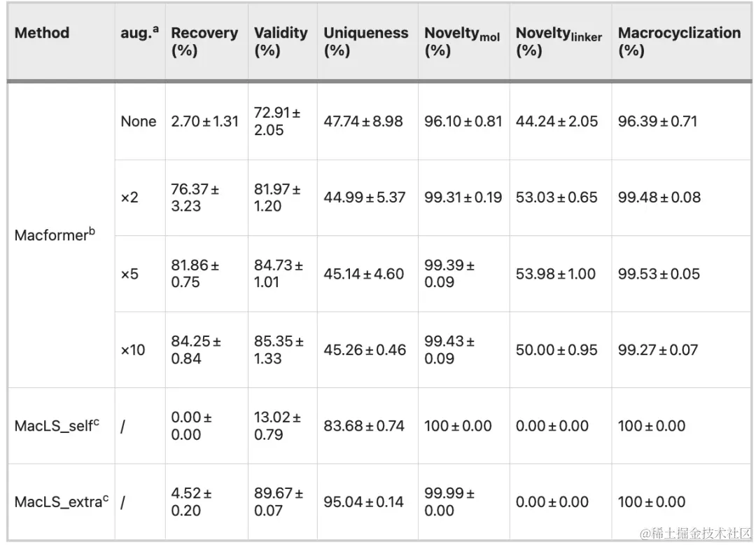This screenshot has height=545, width=756.
Task: Click recovery value "76.37 ± 3.23"
Action: (x=195, y=198)
